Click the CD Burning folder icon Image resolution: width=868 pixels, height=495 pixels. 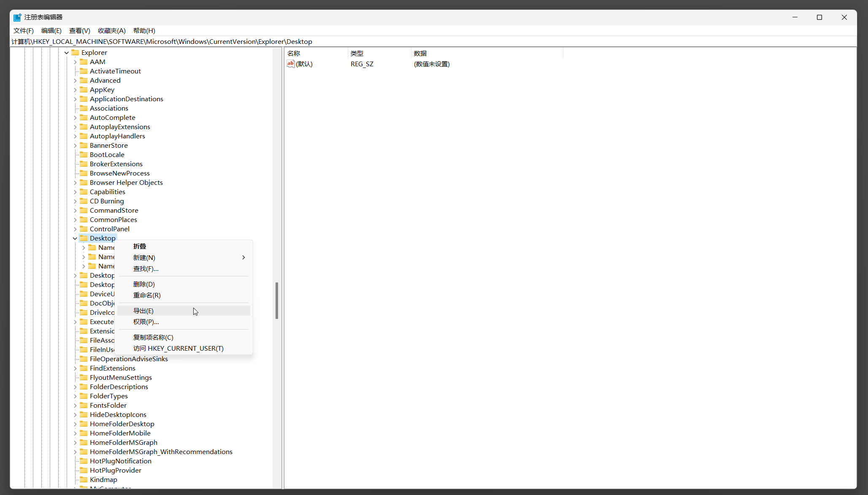84,201
